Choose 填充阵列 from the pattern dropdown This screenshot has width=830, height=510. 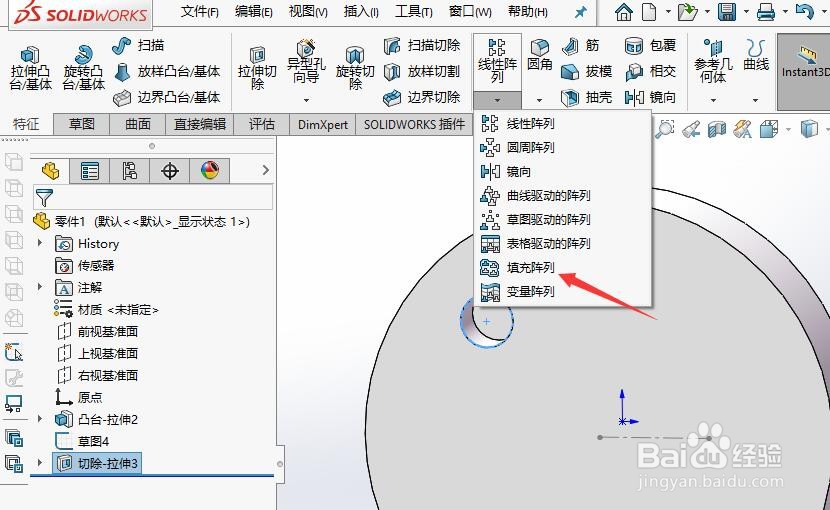click(x=562, y=267)
